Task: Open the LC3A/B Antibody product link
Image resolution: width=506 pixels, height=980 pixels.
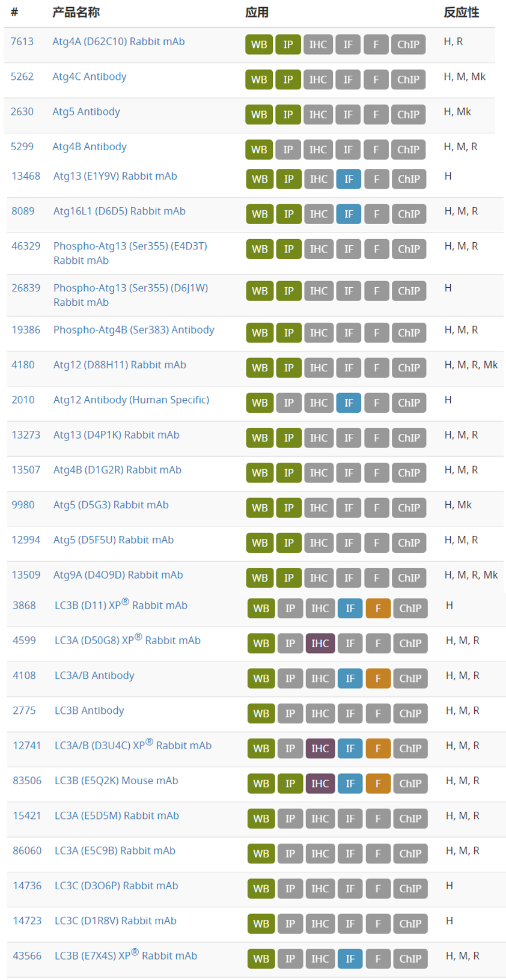Action: pyautogui.click(x=94, y=675)
